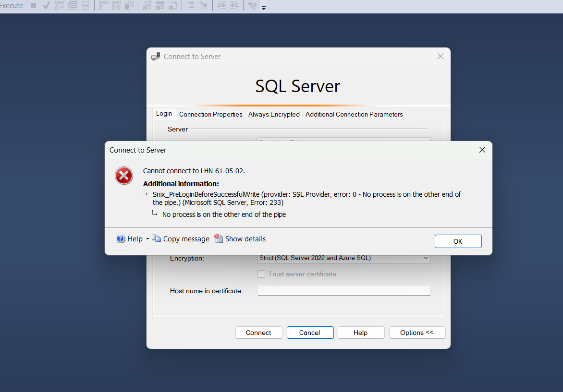Dismiss the error by clicking OK
This screenshot has height=392, width=563.
(x=458, y=241)
